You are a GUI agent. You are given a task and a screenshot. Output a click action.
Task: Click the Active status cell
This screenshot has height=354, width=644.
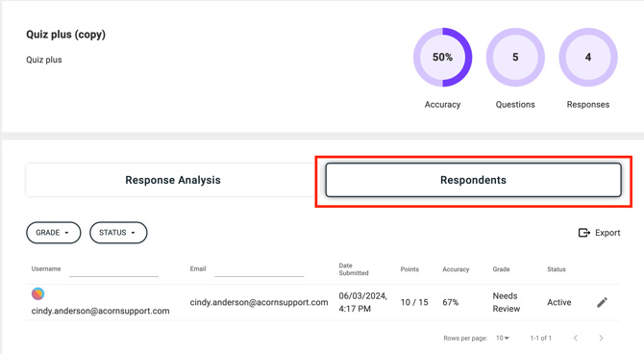click(x=559, y=302)
